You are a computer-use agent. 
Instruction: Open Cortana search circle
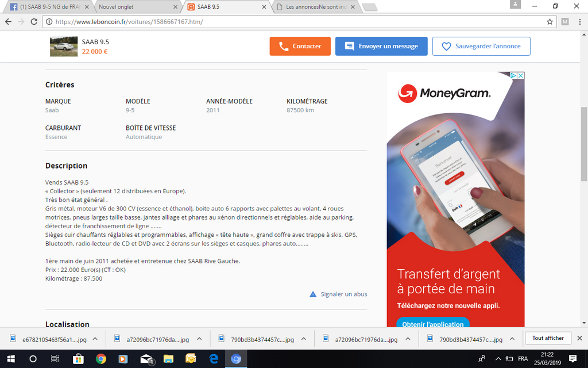tap(33, 359)
